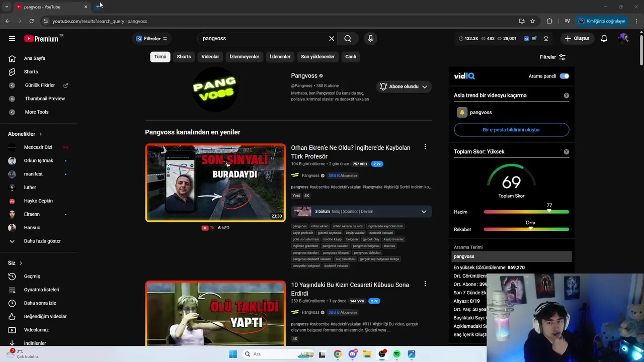Open the Son Sinyali video thumbnail
644x362 pixels.
point(215,183)
